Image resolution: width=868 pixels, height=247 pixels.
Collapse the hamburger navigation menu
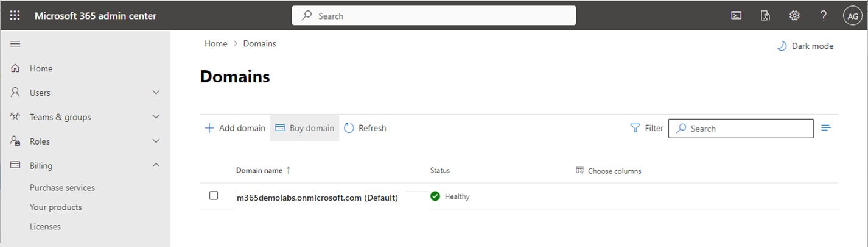[15, 44]
